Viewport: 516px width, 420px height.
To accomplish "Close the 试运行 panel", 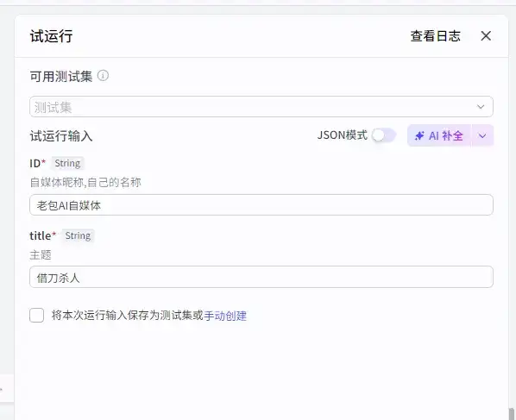I will pyautogui.click(x=486, y=36).
